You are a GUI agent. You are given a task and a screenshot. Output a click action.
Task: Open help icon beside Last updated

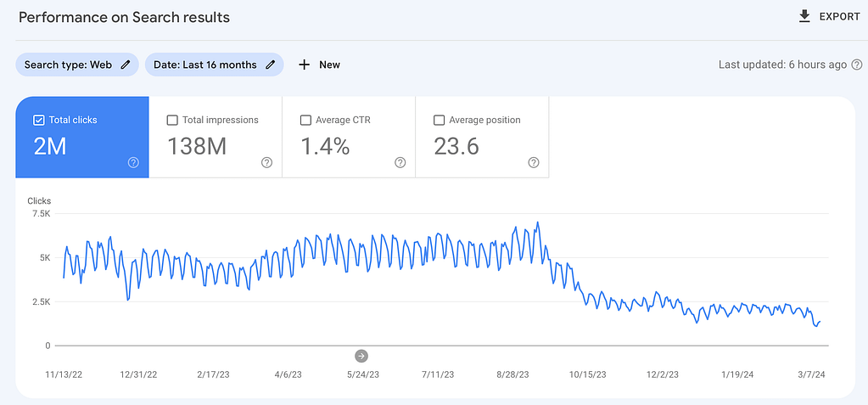pos(857,65)
